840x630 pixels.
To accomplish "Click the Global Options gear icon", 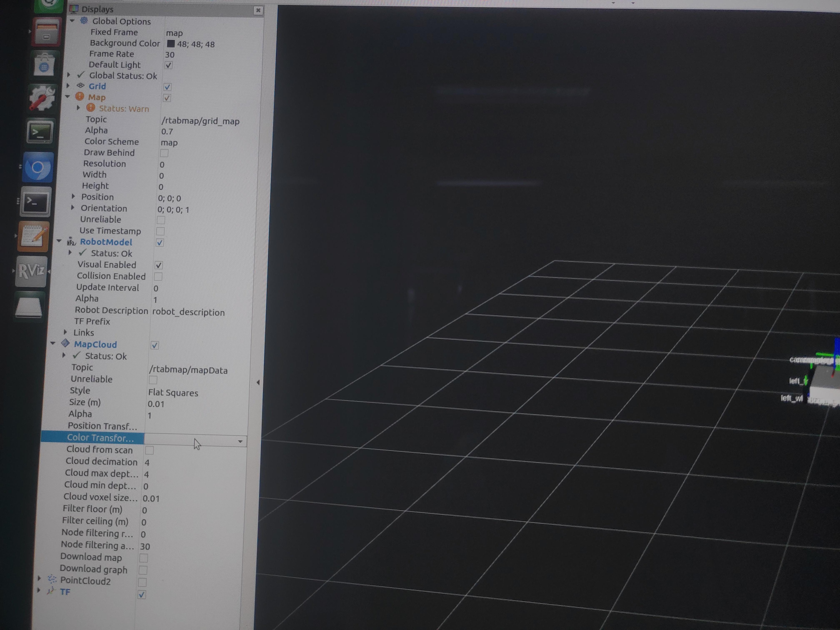I will 84,20.
